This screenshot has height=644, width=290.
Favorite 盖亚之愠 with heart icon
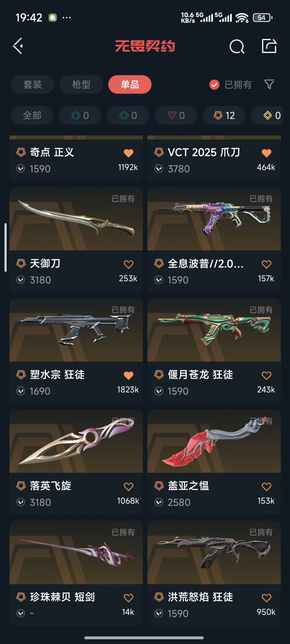267,486
